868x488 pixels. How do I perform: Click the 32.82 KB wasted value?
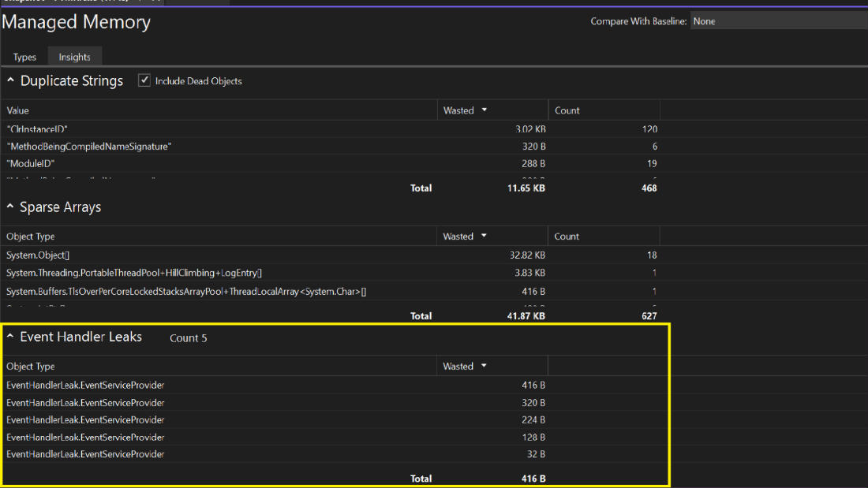pos(527,255)
